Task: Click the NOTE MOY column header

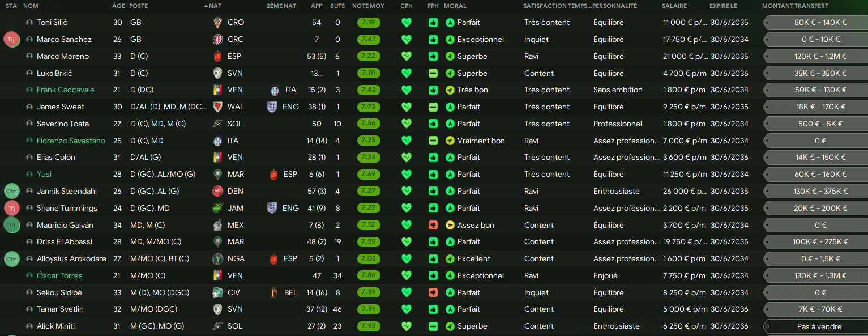Action: click(x=368, y=6)
